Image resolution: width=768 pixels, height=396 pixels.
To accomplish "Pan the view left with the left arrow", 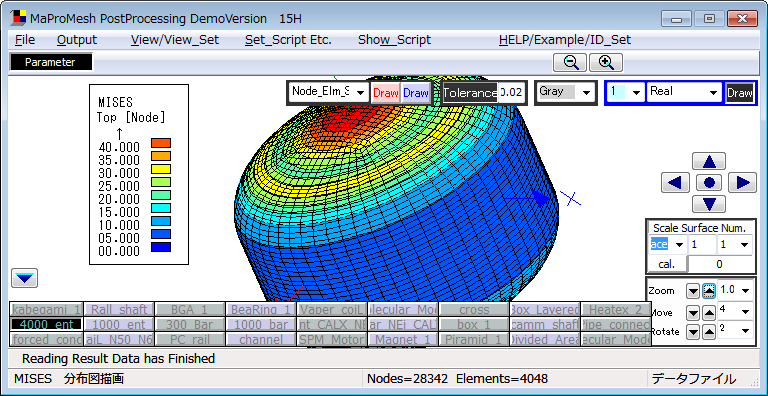I will coord(675,183).
